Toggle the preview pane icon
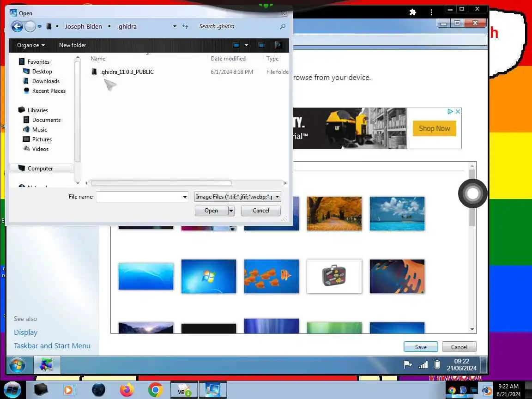Screen dimensions: 532x399 coord(261,45)
